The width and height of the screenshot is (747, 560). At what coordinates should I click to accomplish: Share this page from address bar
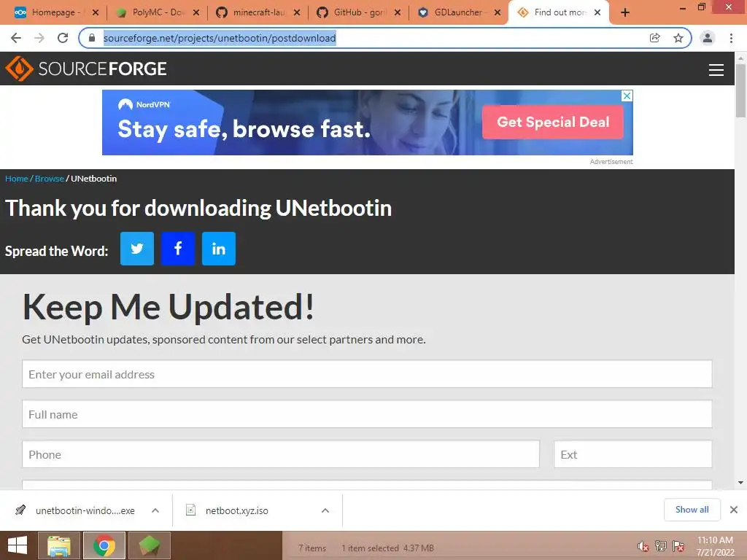click(x=654, y=38)
